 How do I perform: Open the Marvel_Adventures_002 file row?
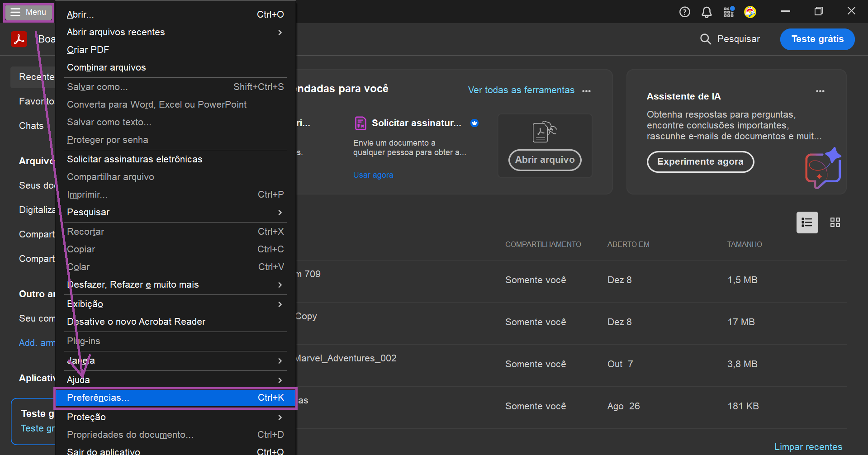571,365
